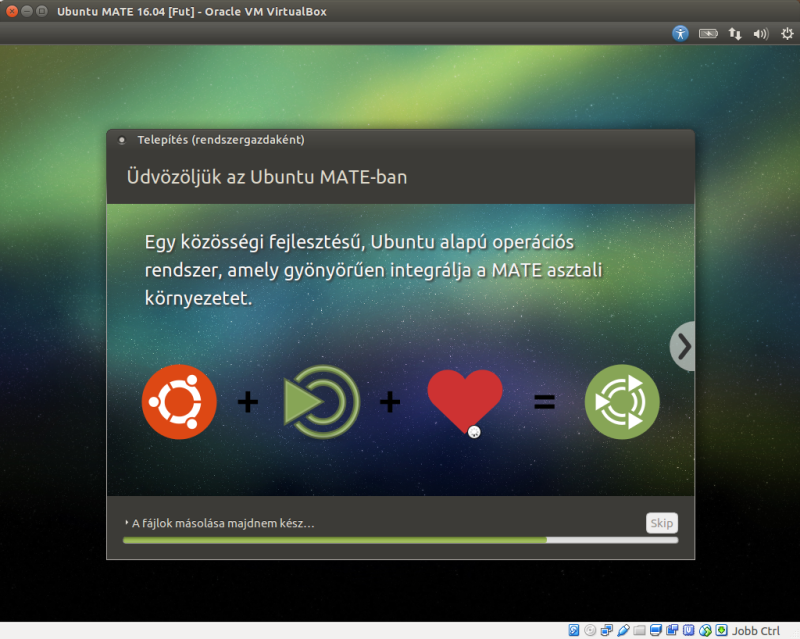
Task: Click slideshow text 'Egy közösségi fejlesztésű, Ubuntu alapú operációs'
Action: click(x=359, y=242)
